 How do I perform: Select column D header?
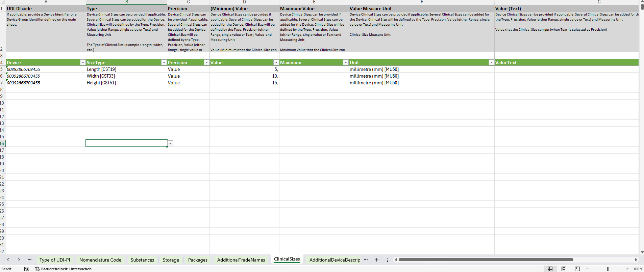(x=244, y=2)
